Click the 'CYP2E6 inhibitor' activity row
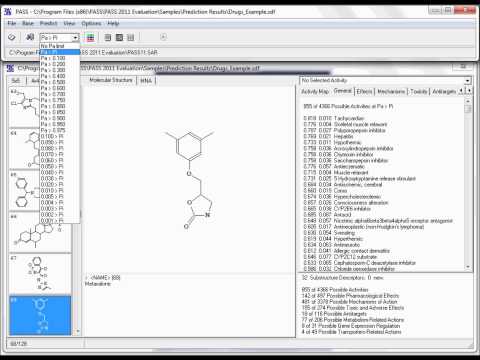Viewport: 480px width, 360px height. pyautogui.click(x=337, y=208)
